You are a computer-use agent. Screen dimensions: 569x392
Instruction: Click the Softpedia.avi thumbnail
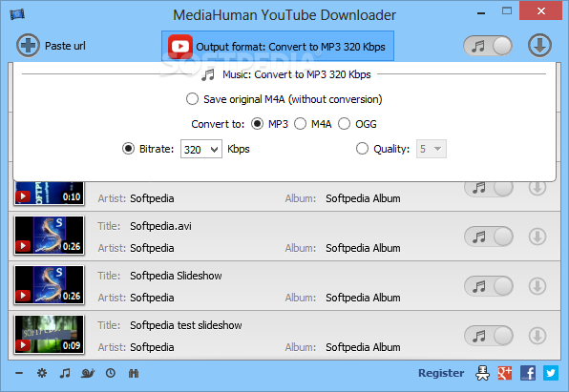coord(49,235)
